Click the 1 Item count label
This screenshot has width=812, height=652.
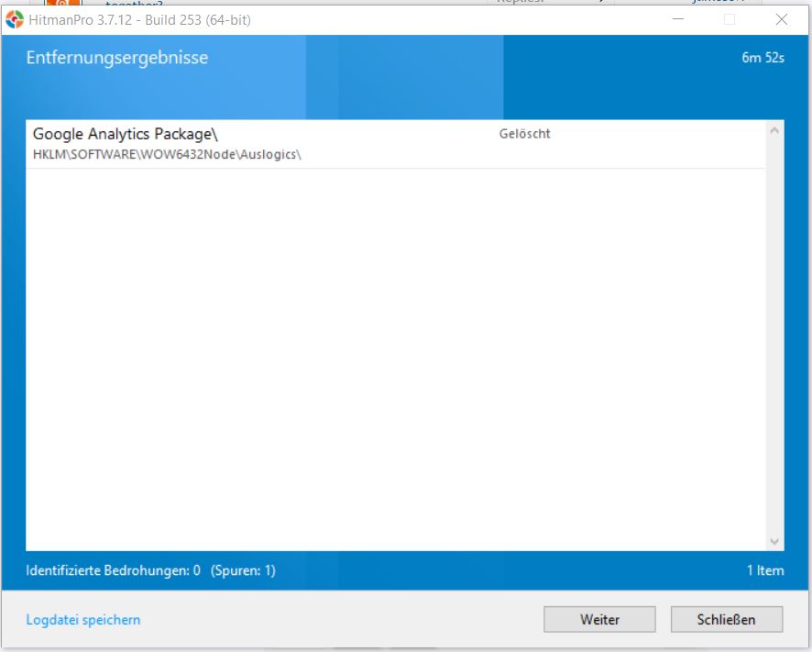(x=765, y=570)
